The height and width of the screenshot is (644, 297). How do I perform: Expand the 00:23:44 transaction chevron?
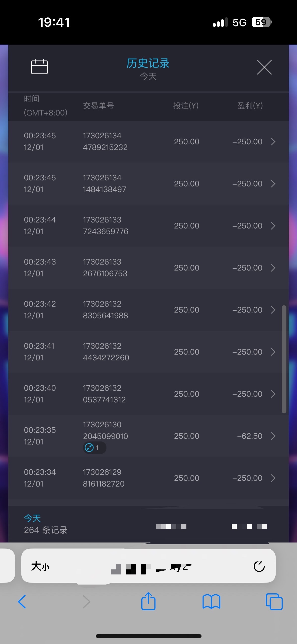[273, 226]
